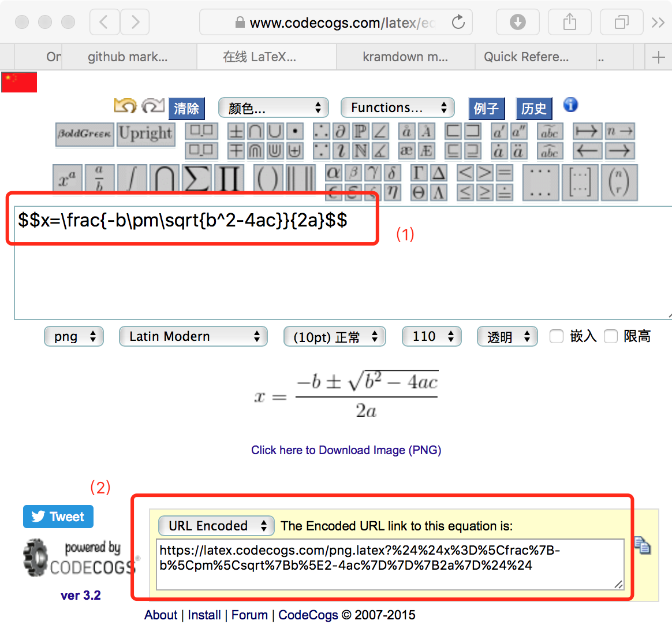This screenshot has width=672, height=624.
Task: Copy the encoded URL using the clipboard icon
Action: click(x=643, y=545)
